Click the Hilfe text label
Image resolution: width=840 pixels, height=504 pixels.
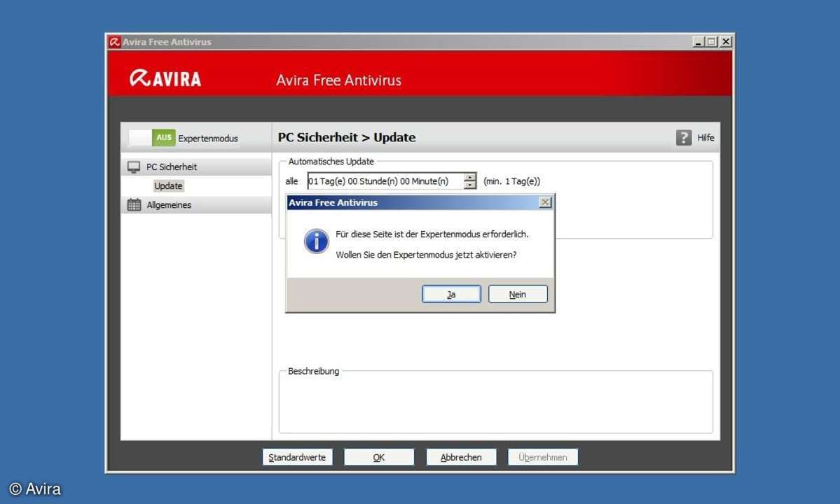tap(705, 137)
